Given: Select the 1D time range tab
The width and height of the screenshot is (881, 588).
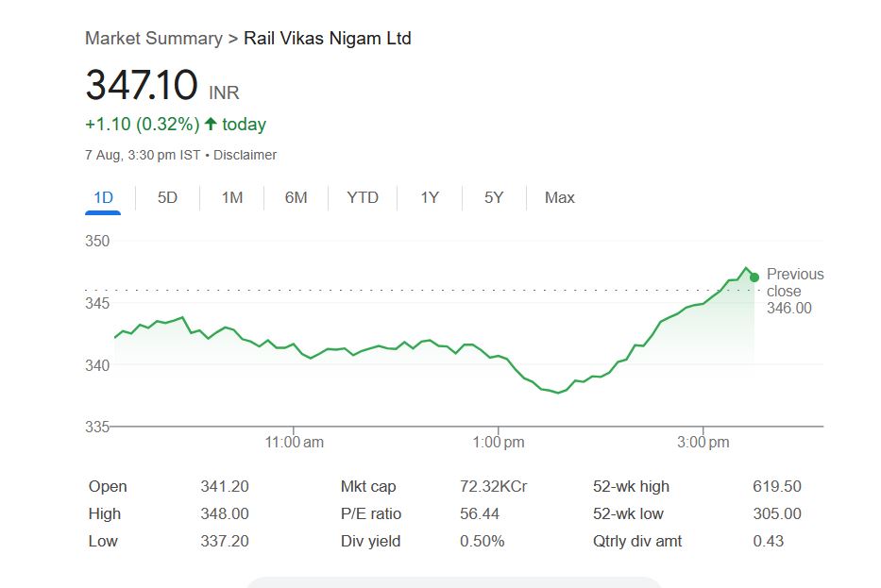Looking at the screenshot, I should click(103, 197).
